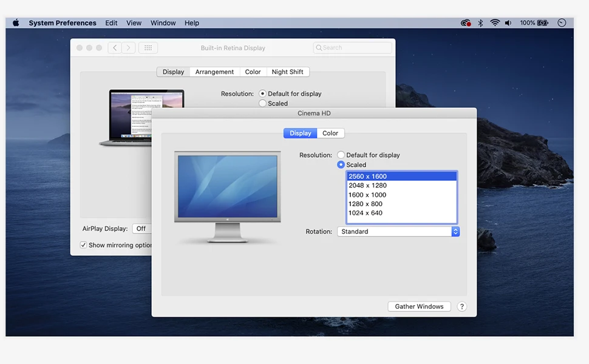This screenshot has width=589, height=364.
Task: Click the Search field
Action: (352, 48)
